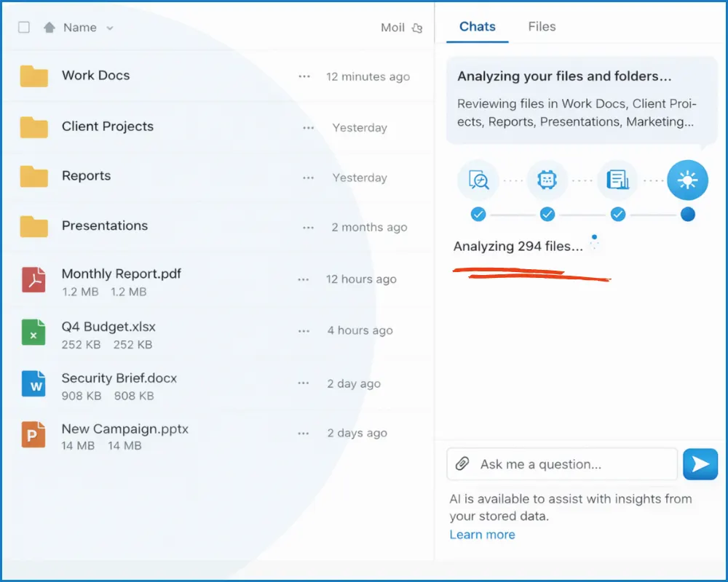Open the Client Projects folder
Screen dimensions: 728x582
click(107, 127)
